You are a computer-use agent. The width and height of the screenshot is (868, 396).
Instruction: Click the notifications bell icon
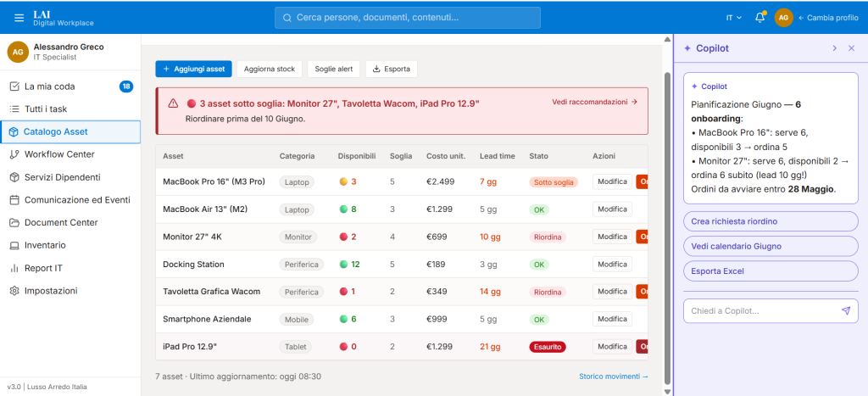pos(760,18)
